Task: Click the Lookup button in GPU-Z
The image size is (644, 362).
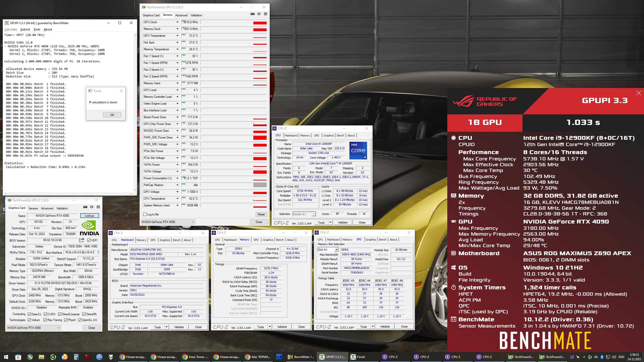Action: [x=90, y=216]
